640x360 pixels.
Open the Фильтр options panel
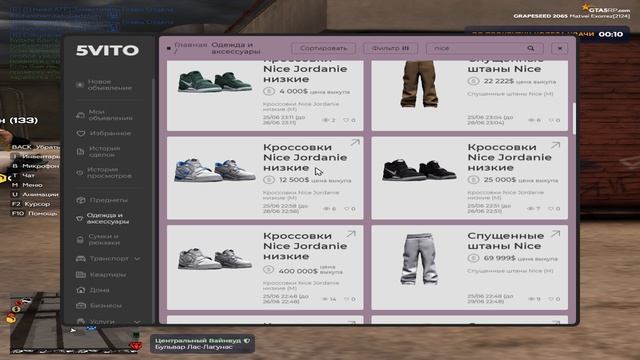pyautogui.click(x=390, y=48)
